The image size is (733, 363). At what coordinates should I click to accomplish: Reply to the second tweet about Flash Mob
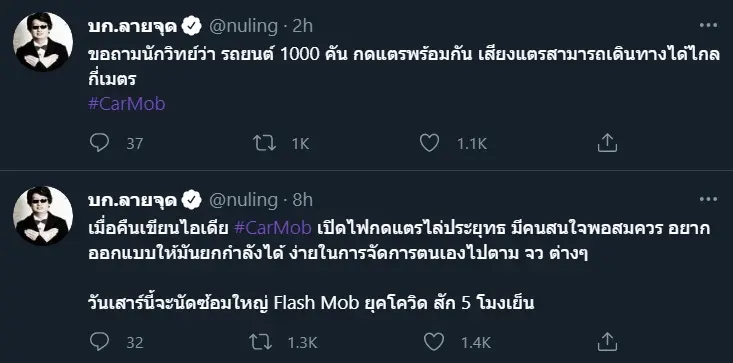(x=99, y=342)
